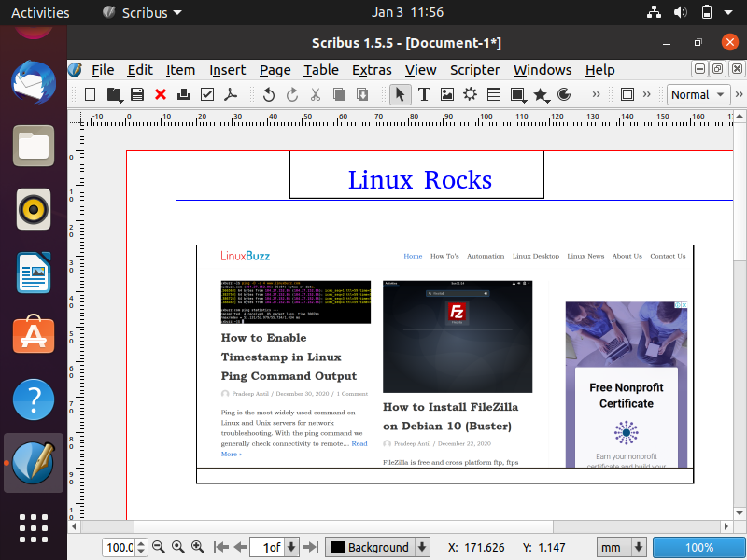The image size is (747, 560).
Task: Open Files from the dock
Action: point(34,146)
